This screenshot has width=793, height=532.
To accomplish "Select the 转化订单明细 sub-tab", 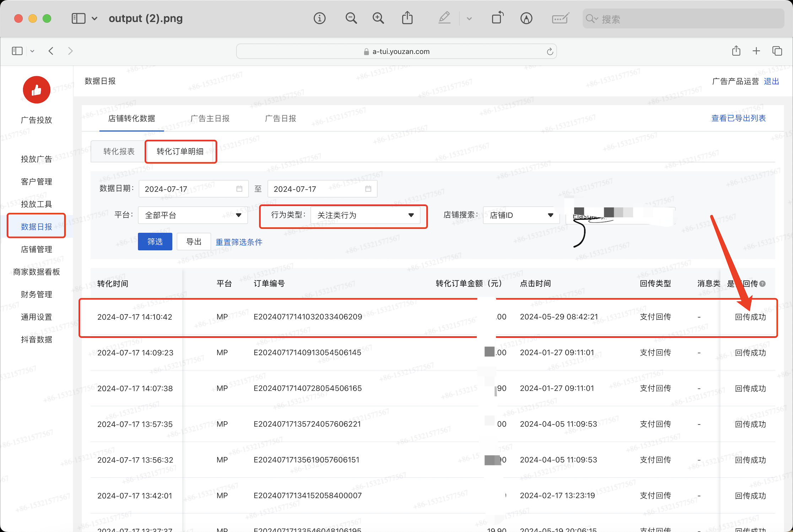I will [x=180, y=152].
